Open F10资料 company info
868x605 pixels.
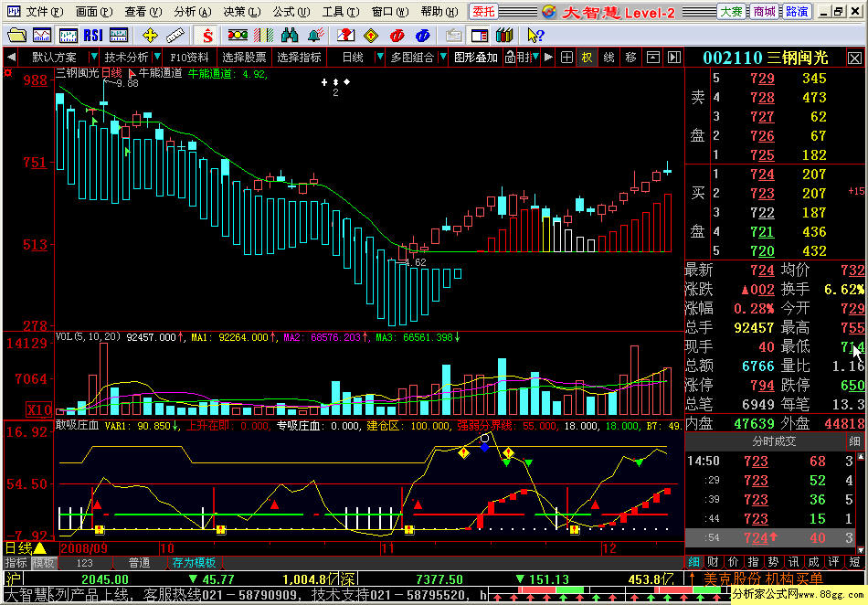189,57
